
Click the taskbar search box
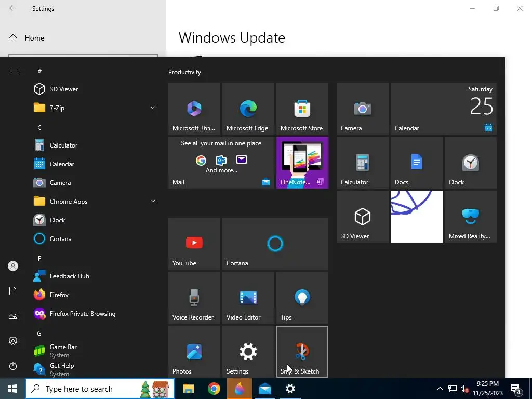100,389
